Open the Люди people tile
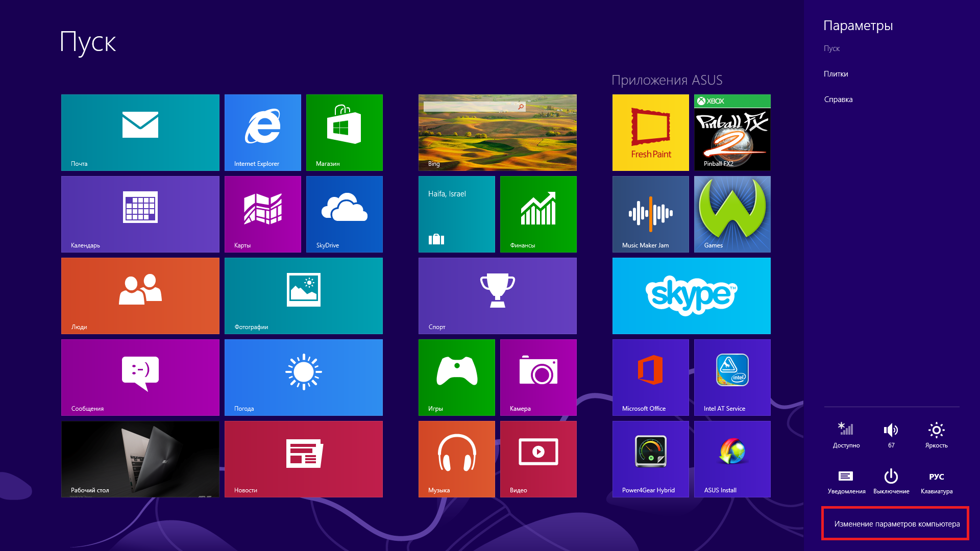 click(x=140, y=296)
